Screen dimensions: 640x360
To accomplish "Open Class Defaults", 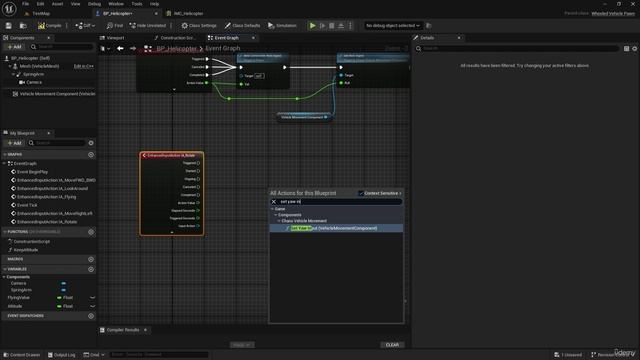I will (x=242, y=26).
